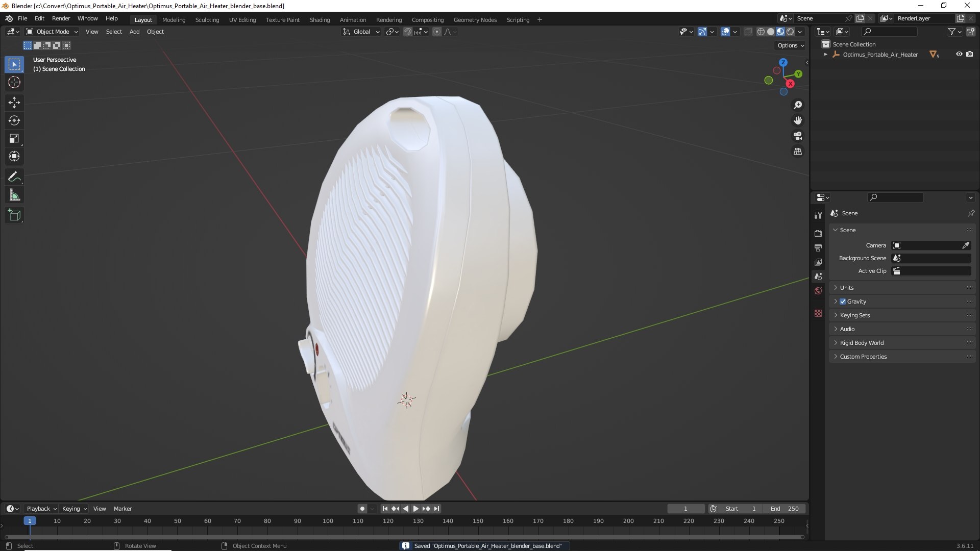The image size is (980, 551).
Task: Select the Add Cube tool
Action: [x=14, y=215]
